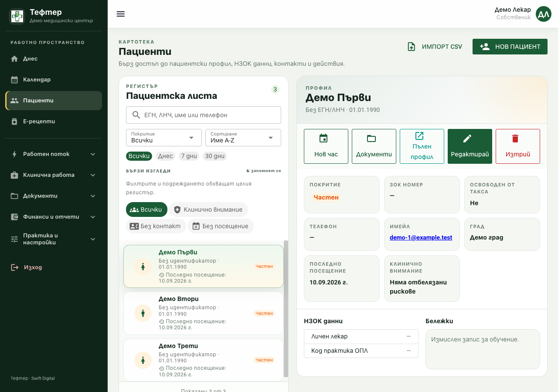Screen dimensions: 558x392
Task: Open the demo-1@example.test email link
Action: click(x=421, y=237)
